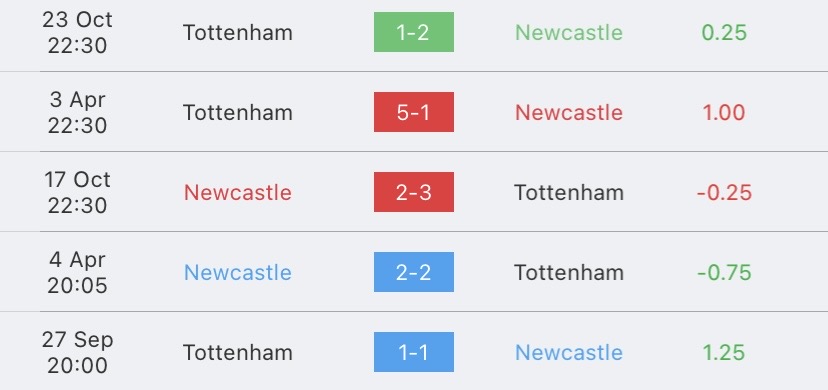Screen dimensions: 828x390
Task: Select Tottenham in the 23 Oct match
Action: point(238,33)
